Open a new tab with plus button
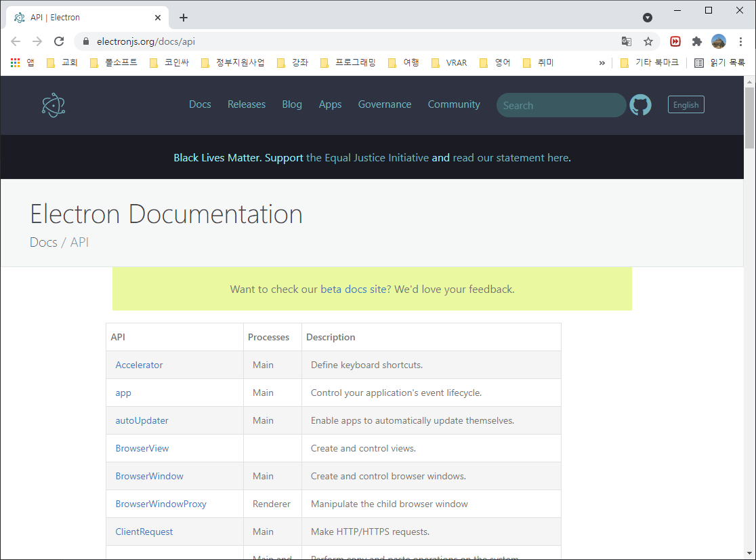This screenshot has height=560, width=756. click(183, 18)
